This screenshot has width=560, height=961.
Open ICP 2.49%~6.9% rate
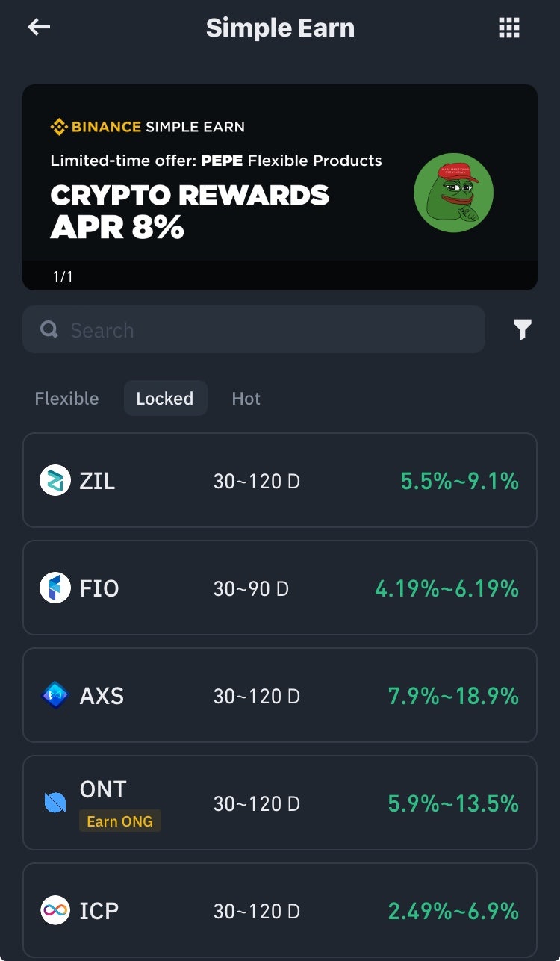coord(453,911)
